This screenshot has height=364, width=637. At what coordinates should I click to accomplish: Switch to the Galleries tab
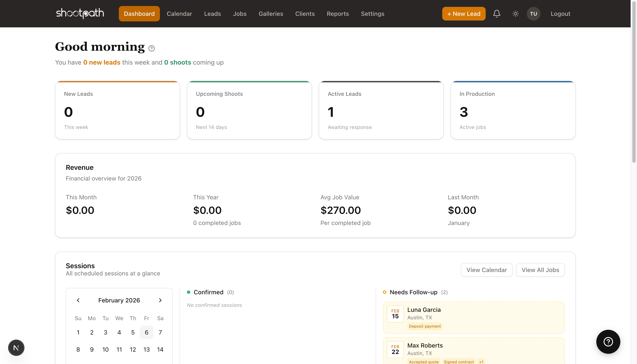pyautogui.click(x=271, y=14)
